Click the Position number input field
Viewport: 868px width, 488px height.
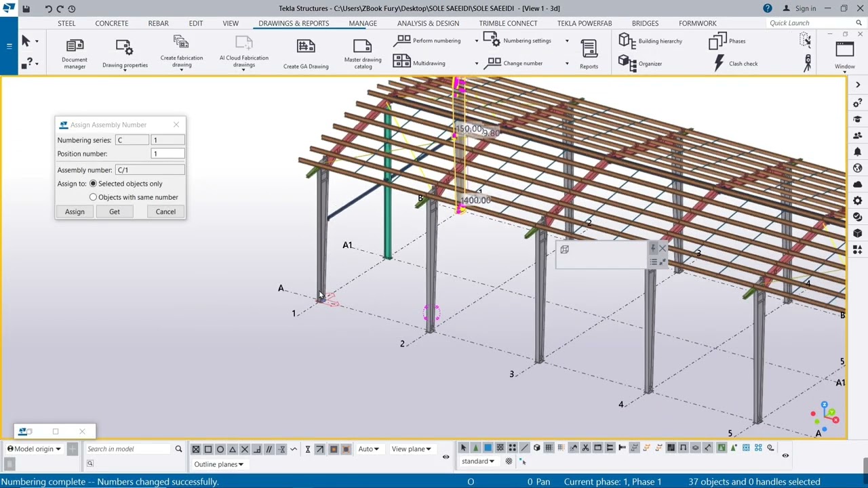(167, 154)
